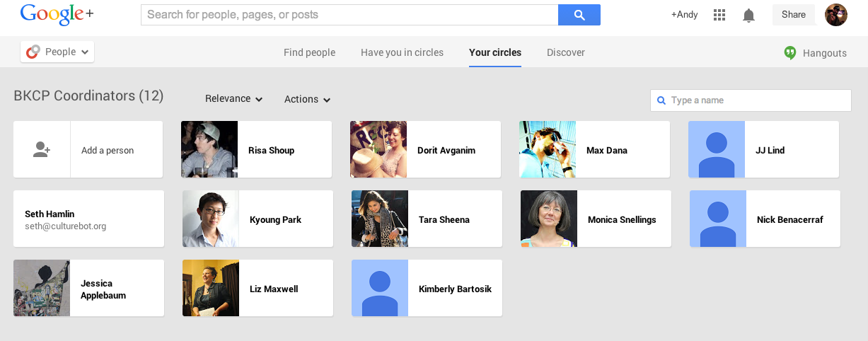Click JJ Lind's default avatar
Image resolution: width=868 pixels, height=341 pixels.
[x=717, y=150]
